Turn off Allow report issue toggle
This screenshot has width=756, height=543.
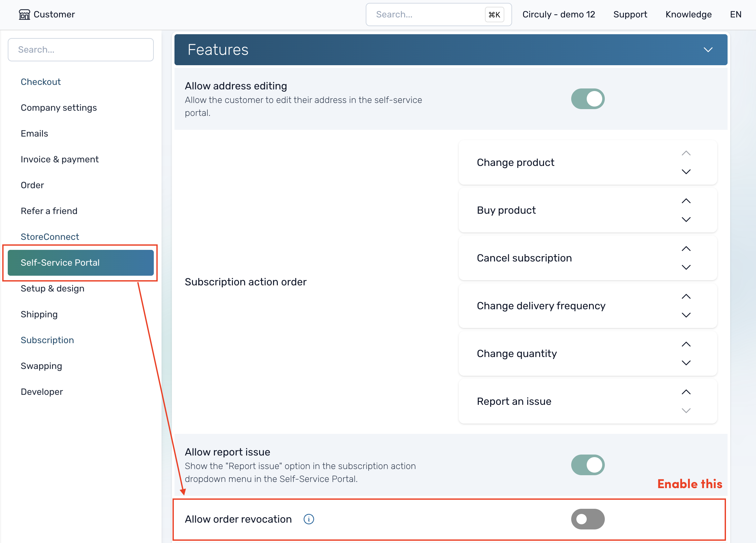pyautogui.click(x=588, y=465)
